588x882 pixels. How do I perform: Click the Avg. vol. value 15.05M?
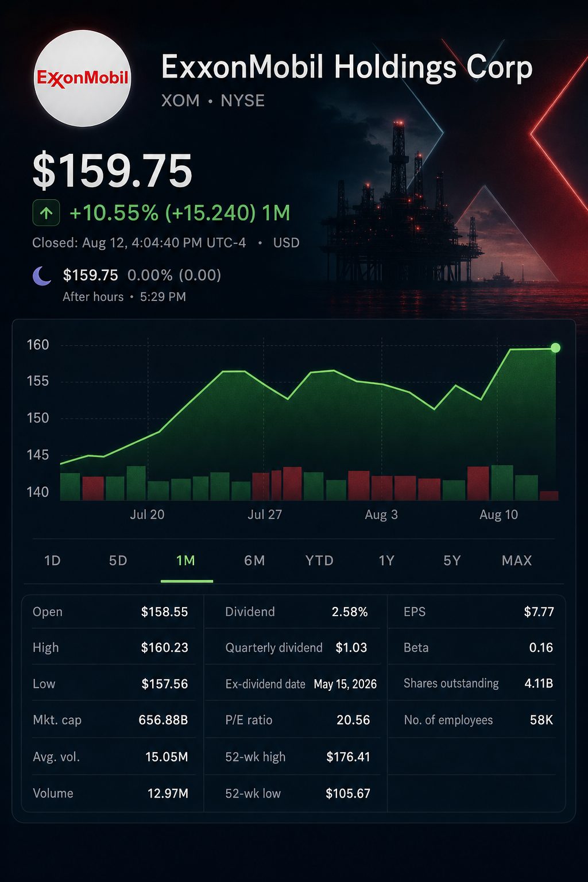[x=167, y=757]
